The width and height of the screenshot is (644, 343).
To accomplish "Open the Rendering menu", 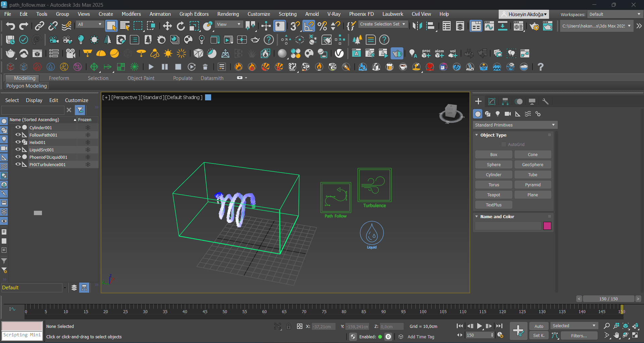I will pos(228,14).
